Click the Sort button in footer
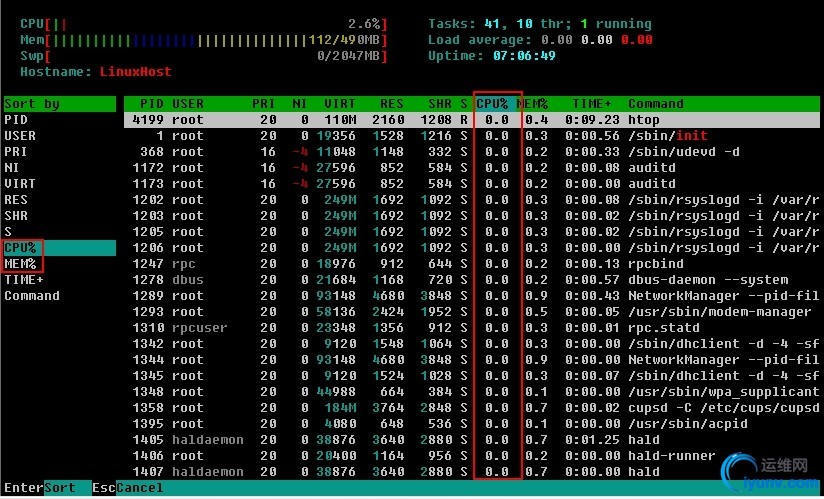The width and height of the screenshot is (824, 499). [x=59, y=488]
